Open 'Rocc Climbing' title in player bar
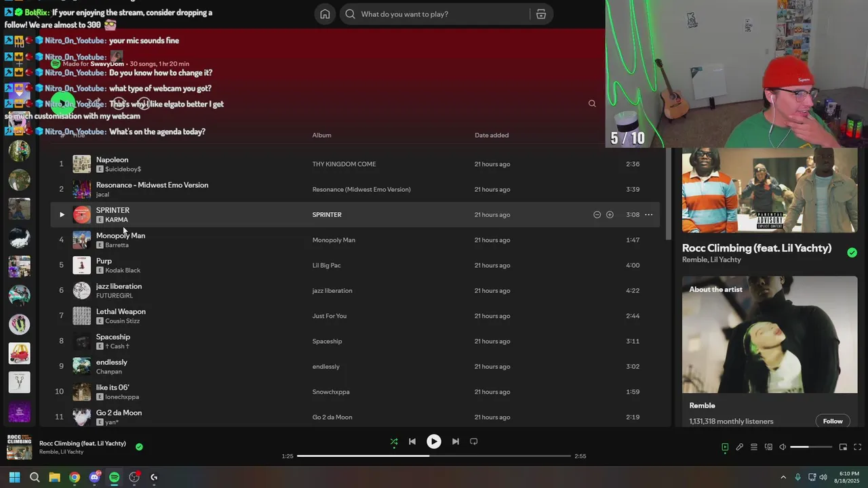Image resolution: width=868 pixels, height=488 pixels. point(83,443)
